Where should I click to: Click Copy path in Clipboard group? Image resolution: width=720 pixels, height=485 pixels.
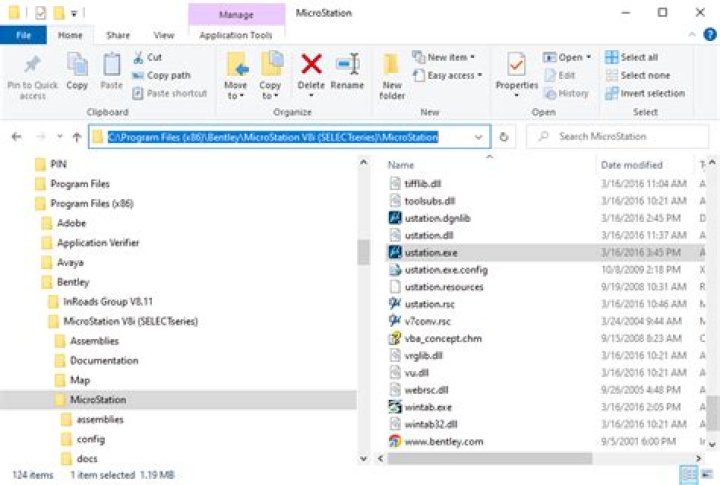161,75
